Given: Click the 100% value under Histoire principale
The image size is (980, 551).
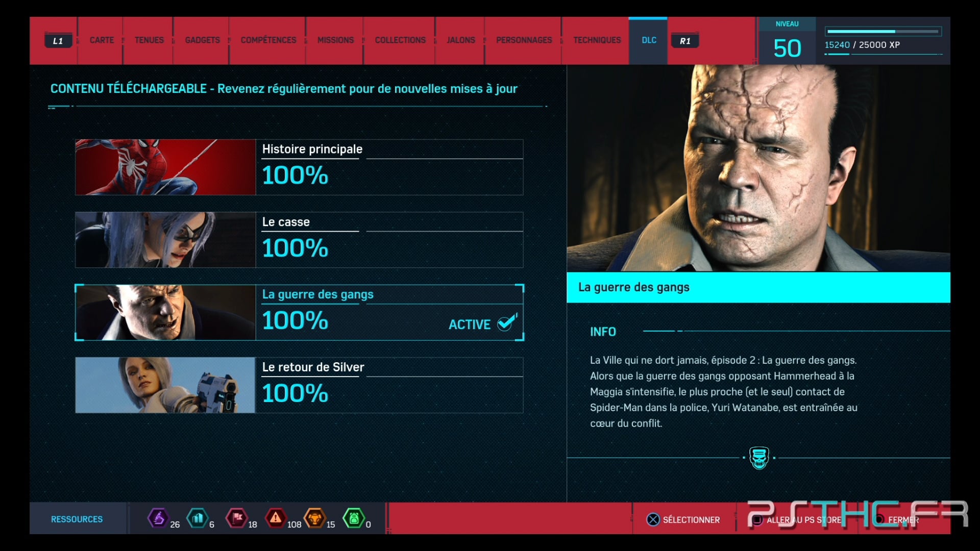Looking at the screenshot, I should click(295, 176).
